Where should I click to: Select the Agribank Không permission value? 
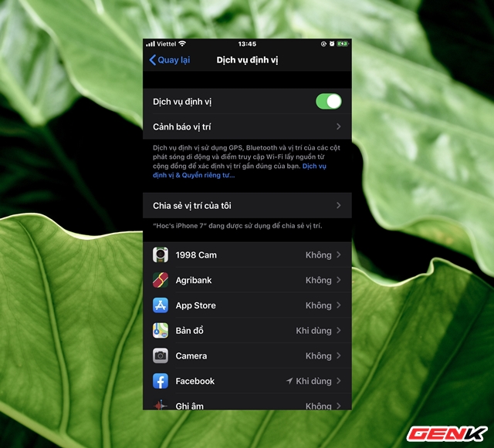[x=318, y=281]
